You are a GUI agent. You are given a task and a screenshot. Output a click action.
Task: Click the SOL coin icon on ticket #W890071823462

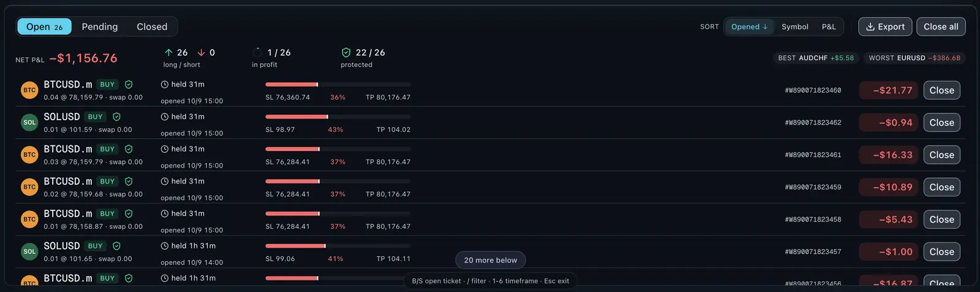(x=29, y=123)
